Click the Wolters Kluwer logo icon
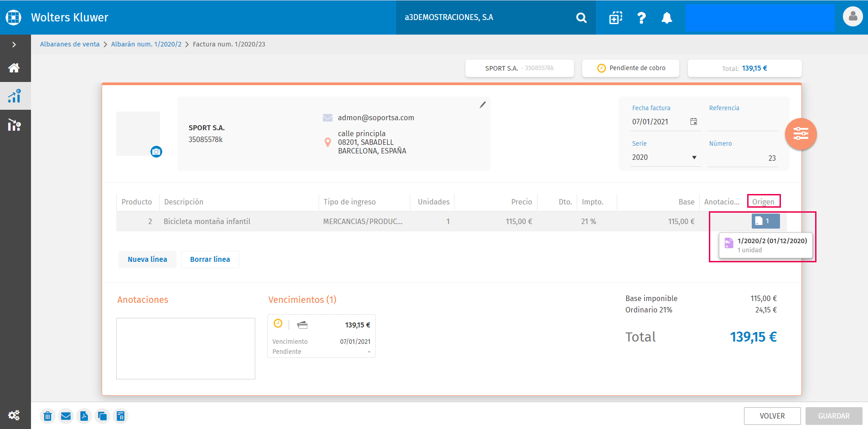 tap(14, 17)
